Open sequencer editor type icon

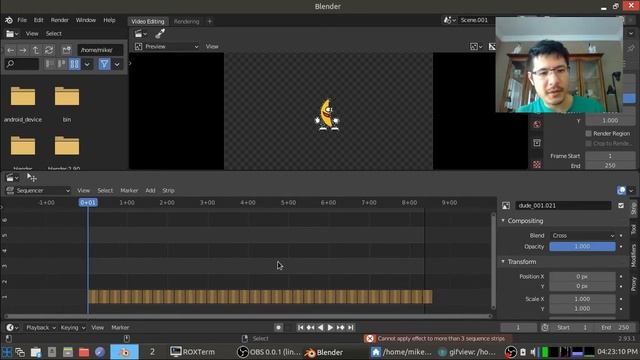point(12,178)
